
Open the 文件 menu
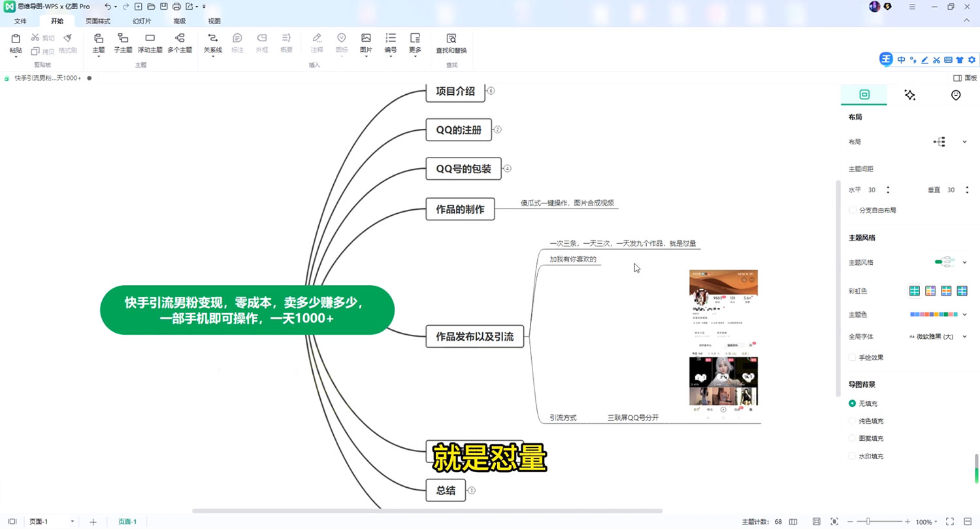click(x=20, y=21)
